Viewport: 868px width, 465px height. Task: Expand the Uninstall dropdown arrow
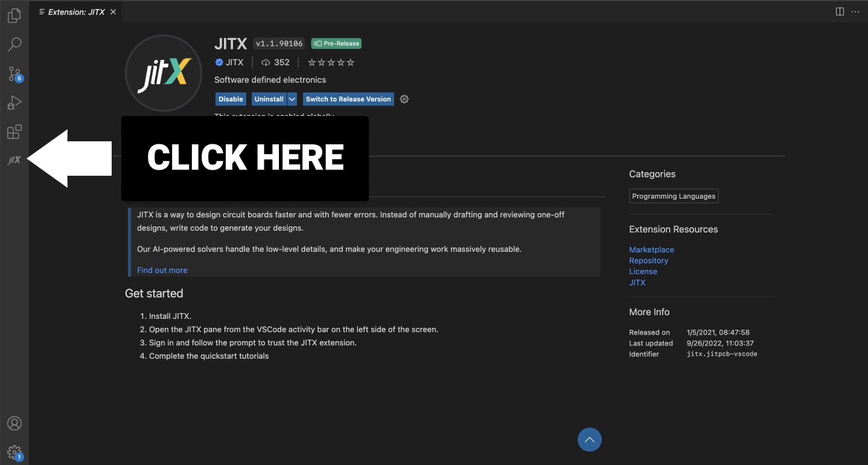(292, 99)
